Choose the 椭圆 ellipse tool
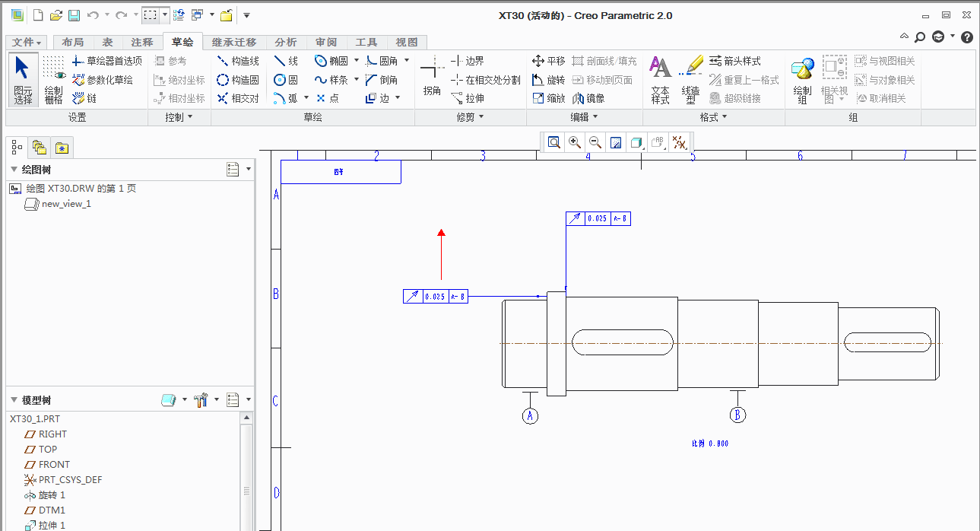Viewport: 980px width, 531px height. coord(332,61)
